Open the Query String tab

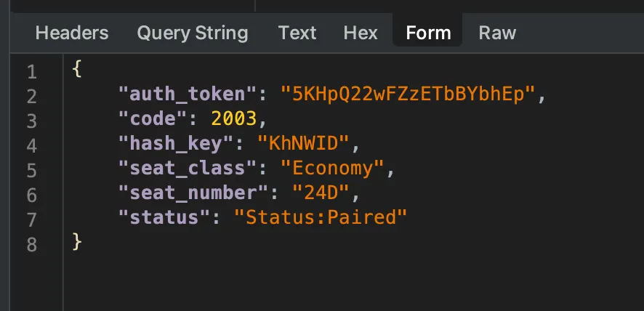click(193, 33)
